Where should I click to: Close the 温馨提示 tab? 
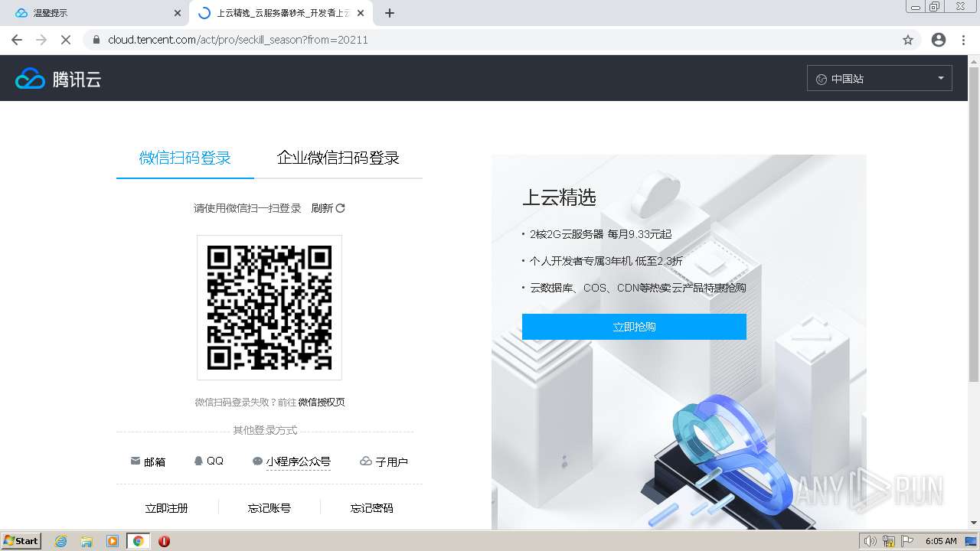coord(177,13)
